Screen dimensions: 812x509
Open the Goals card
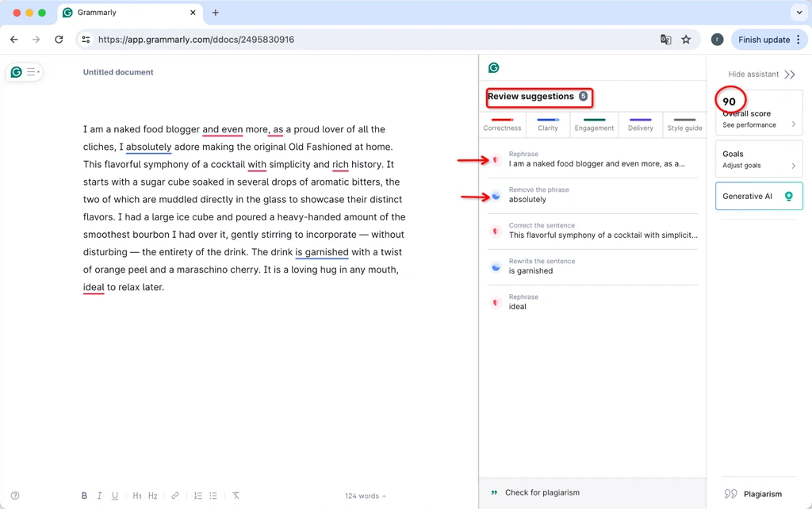click(759, 159)
